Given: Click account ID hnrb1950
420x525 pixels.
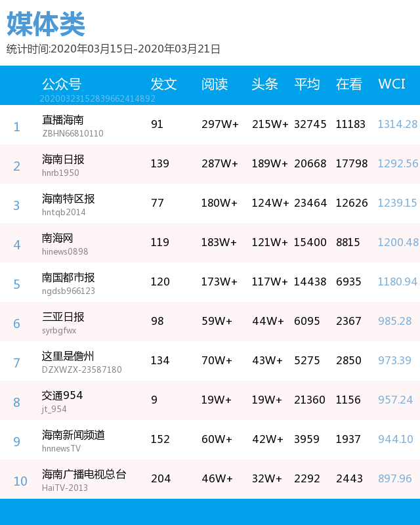Looking at the screenshot, I should (x=60, y=173).
